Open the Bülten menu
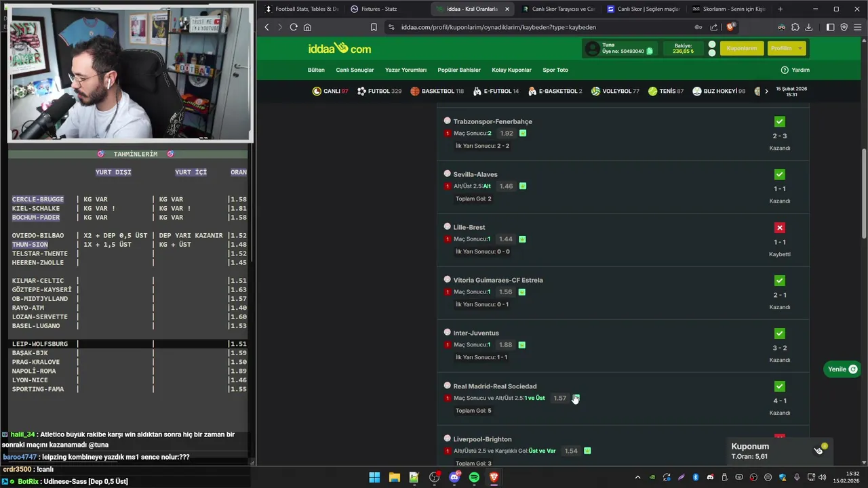 click(316, 70)
